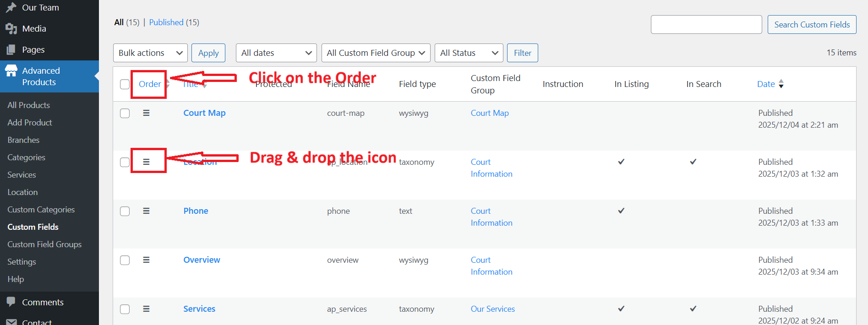The image size is (868, 325).
Task: Open Branches menu item
Action: coord(23,140)
